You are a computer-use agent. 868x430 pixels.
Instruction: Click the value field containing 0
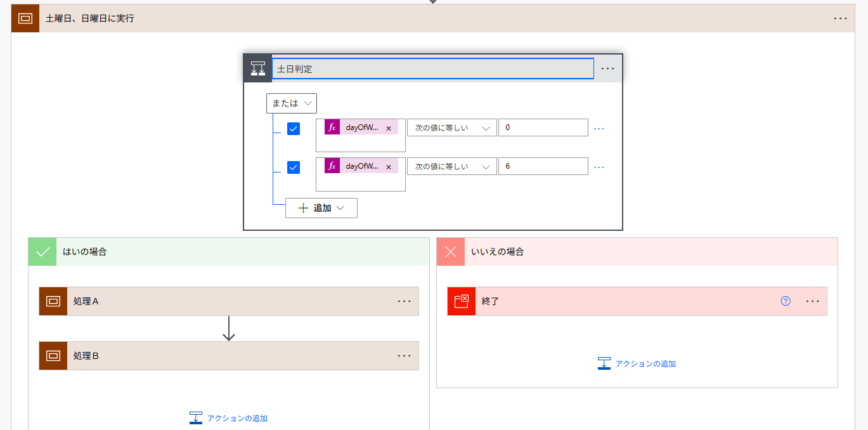pyautogui.click(x=543, y=127)
